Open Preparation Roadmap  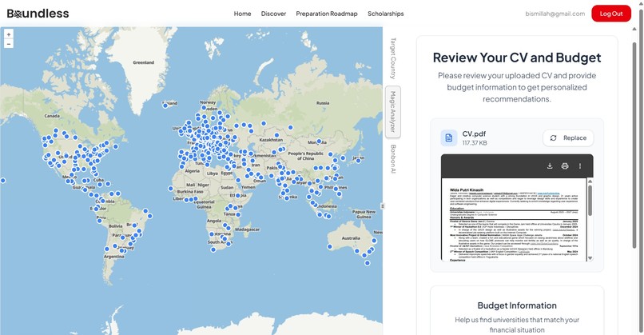tap(327, 14)
